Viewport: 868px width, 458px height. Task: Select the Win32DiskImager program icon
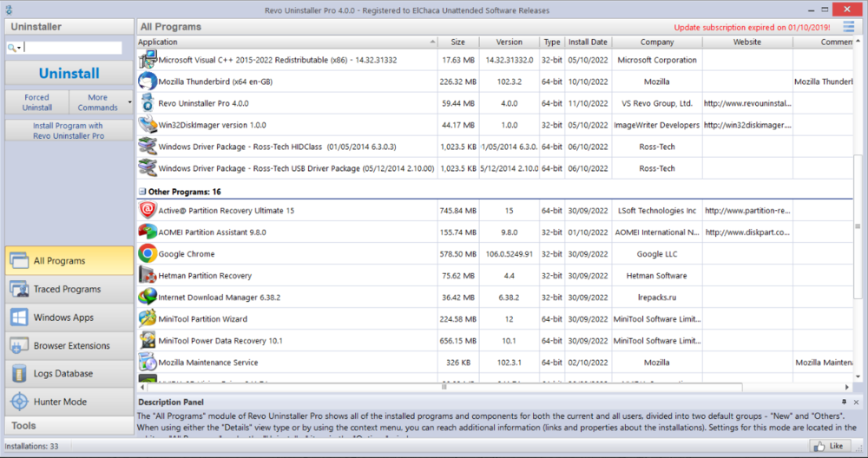point(147,125)
